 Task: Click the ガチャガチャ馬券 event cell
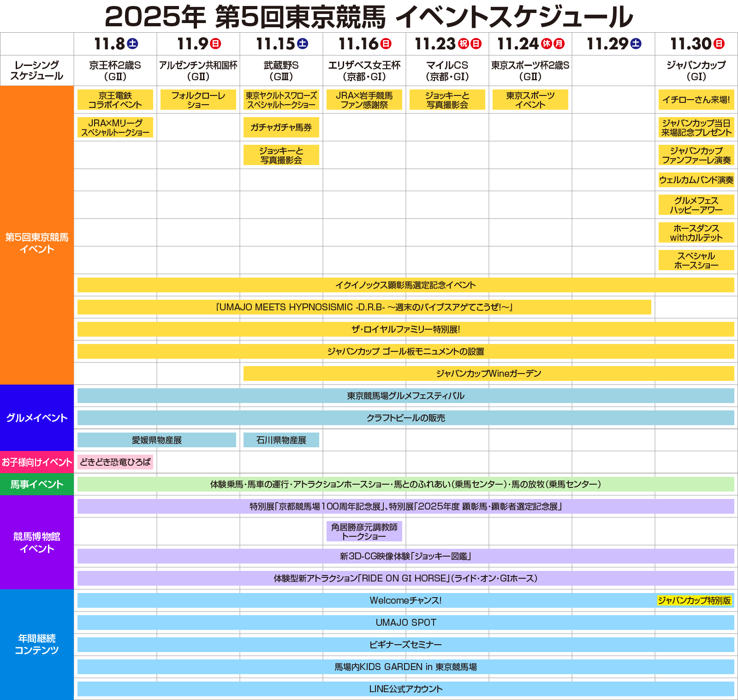click(x=282, y=128)
